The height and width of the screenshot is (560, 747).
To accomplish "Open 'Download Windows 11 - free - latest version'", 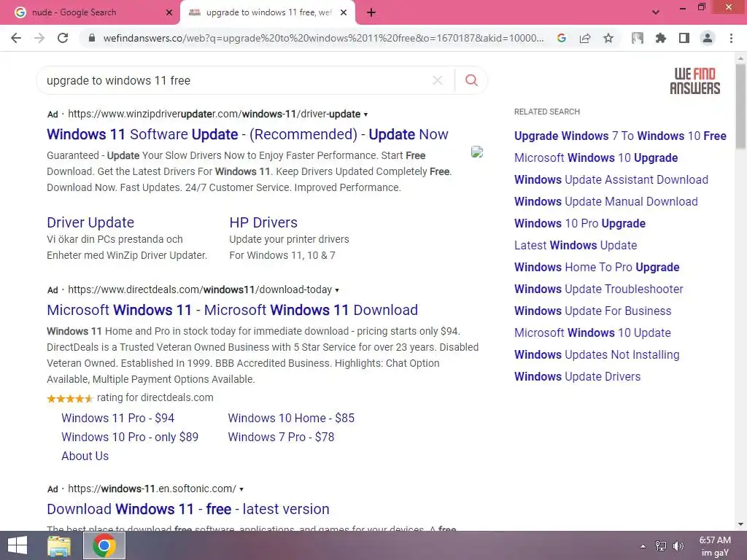I will click(x=188, y=509).
